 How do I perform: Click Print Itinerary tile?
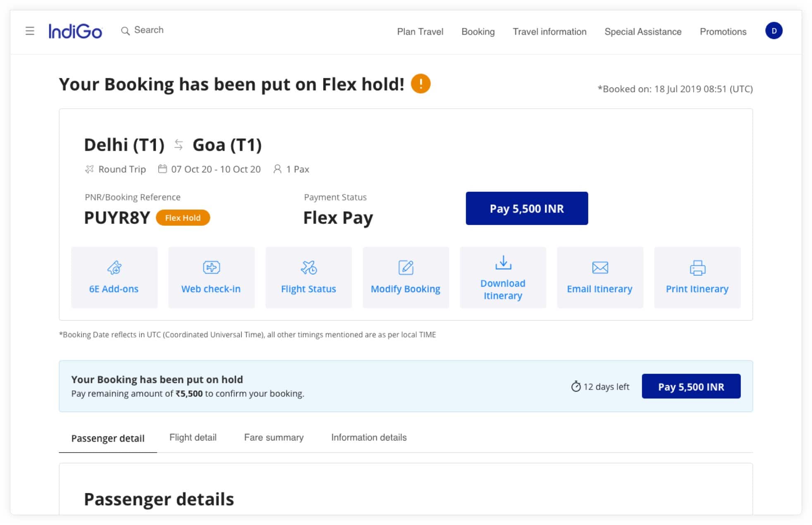pos(697,277)
